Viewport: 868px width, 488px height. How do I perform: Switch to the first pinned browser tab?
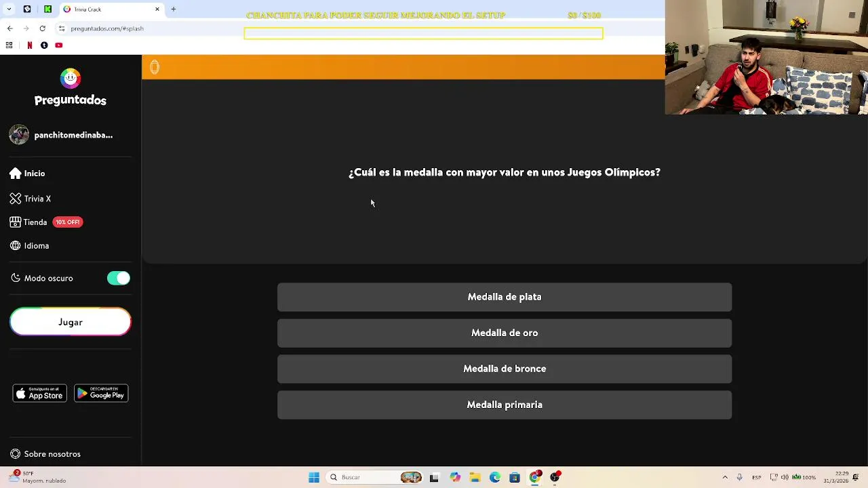coord(27,9)
